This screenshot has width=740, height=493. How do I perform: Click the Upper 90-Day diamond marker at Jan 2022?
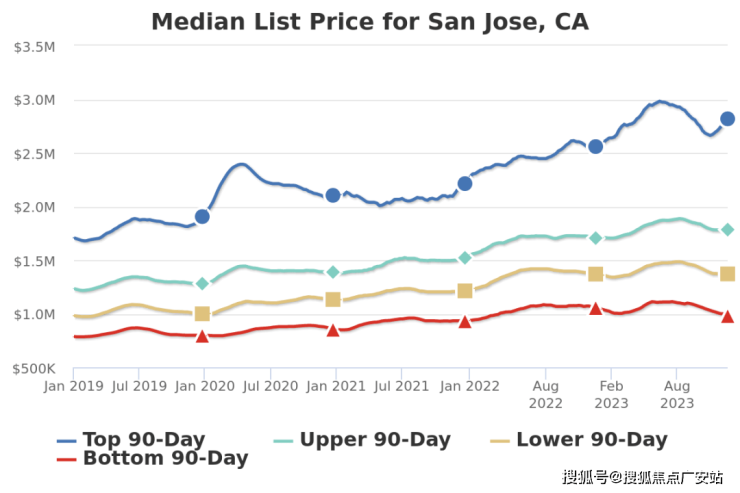tap(465, 258)
